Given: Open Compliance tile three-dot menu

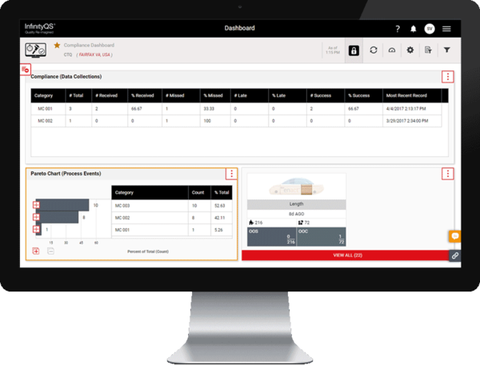Looking at the screenshot, I should (448, 77).
